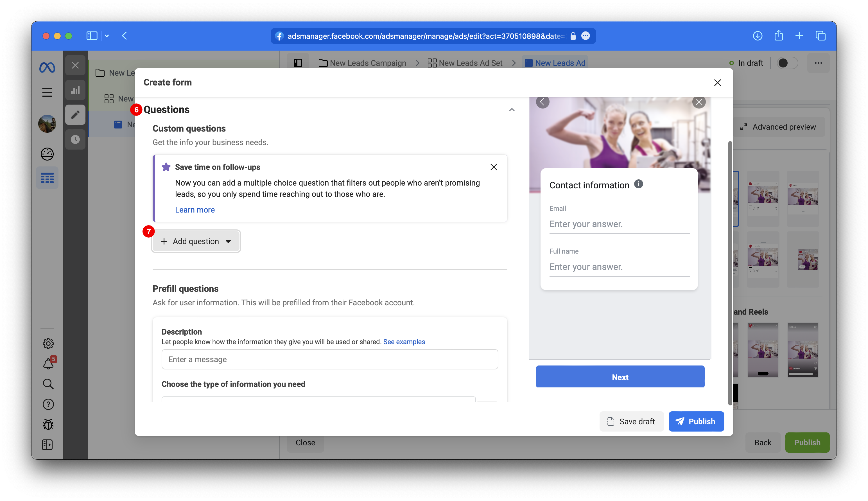Viewport: 868px width, 501px height.
Task: Click the See examples link
Action: [404, 342]
